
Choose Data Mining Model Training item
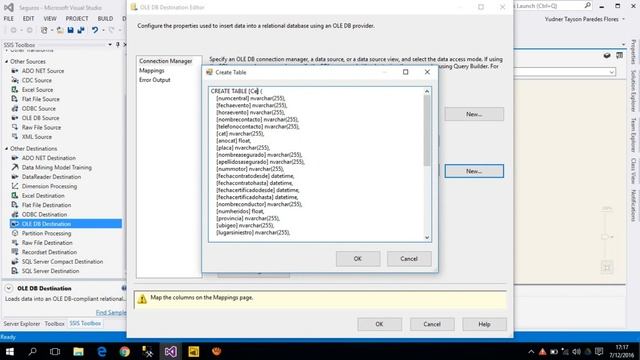[57, 167]
